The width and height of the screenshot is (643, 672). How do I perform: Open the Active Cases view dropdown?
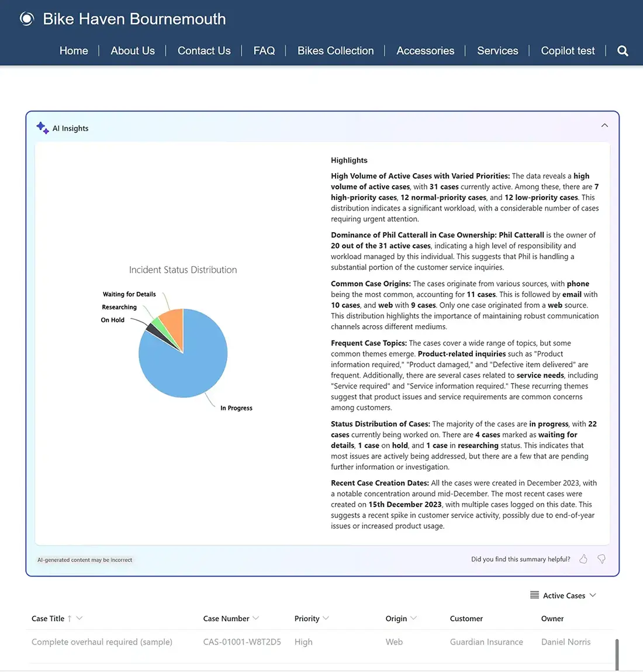pos(593,595)
